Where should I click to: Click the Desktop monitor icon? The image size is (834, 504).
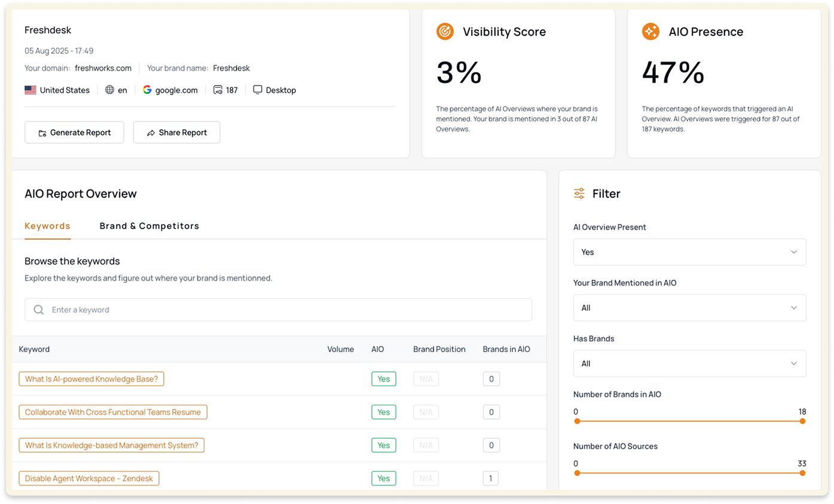point(258,90)
